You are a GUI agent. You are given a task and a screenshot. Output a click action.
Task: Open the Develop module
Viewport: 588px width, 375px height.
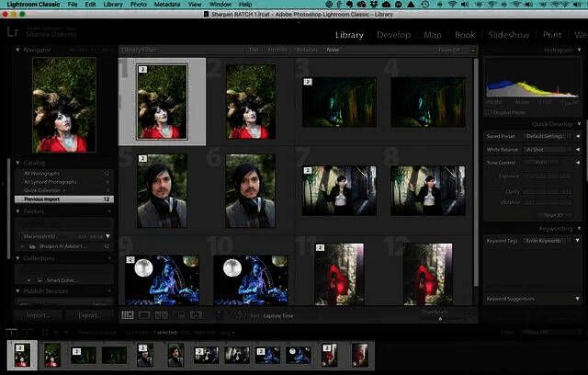[x=393, y=35]
